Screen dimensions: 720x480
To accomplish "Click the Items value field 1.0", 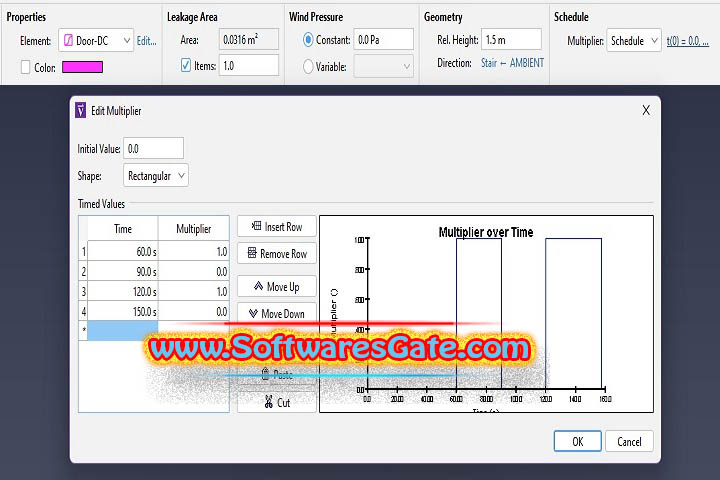I will coord(249,65).
